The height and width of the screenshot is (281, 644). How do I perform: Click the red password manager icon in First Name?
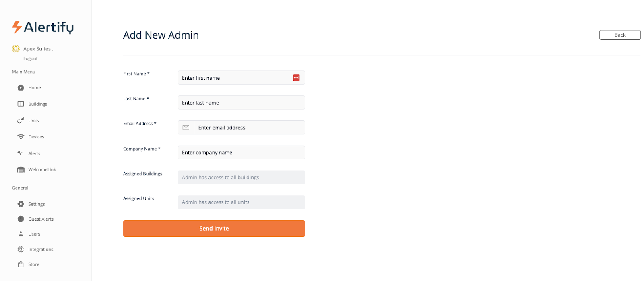(296, 78)
